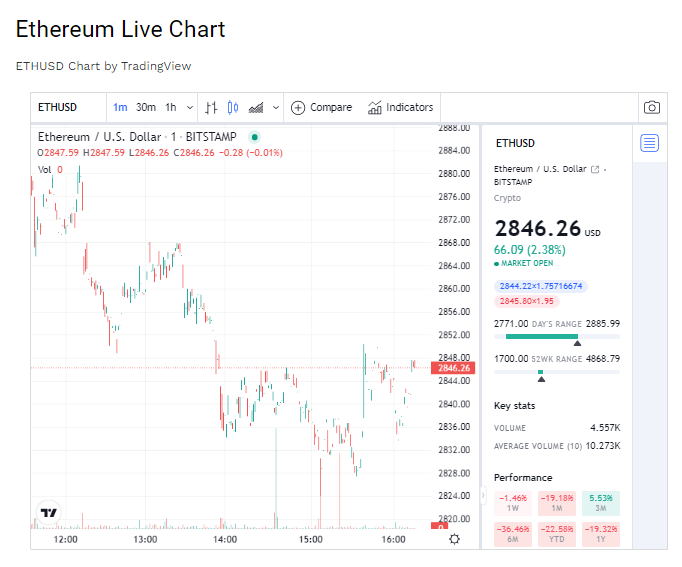Select the 3M performance tile
Image resolution: width=682 pixels, height=567 pixels.
601,503
